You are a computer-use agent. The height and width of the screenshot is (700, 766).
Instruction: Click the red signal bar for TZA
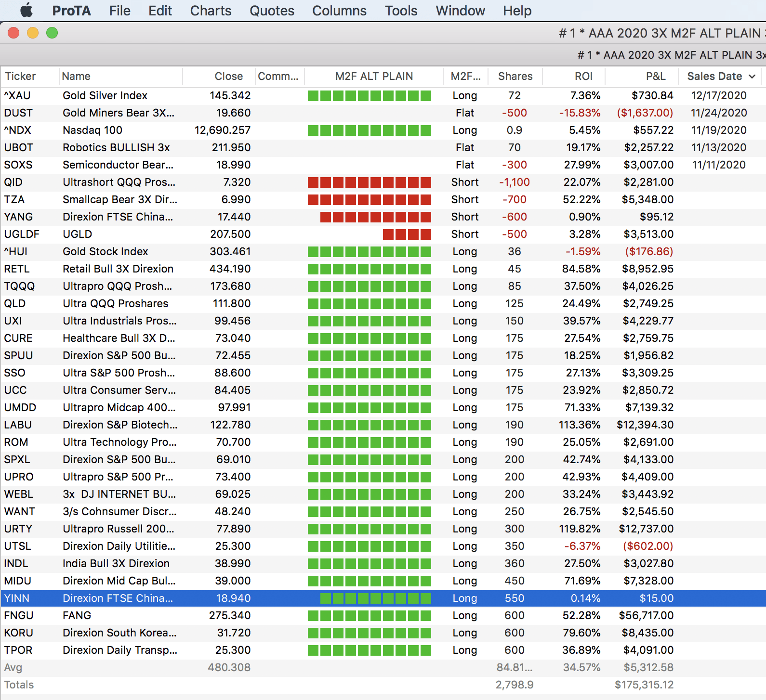click(x=370, y=200)
